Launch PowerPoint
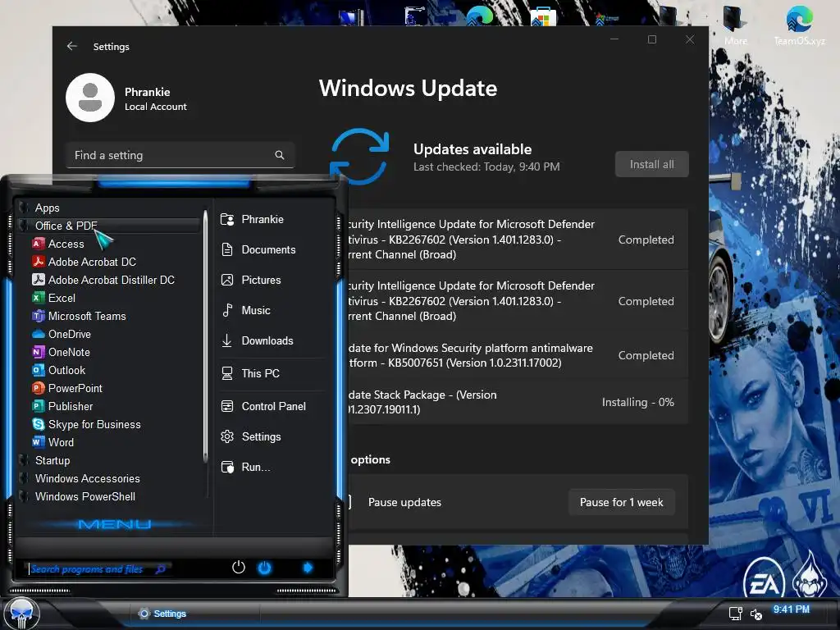The height and width of the screenshot is (630, 840). tap(67, 388)
